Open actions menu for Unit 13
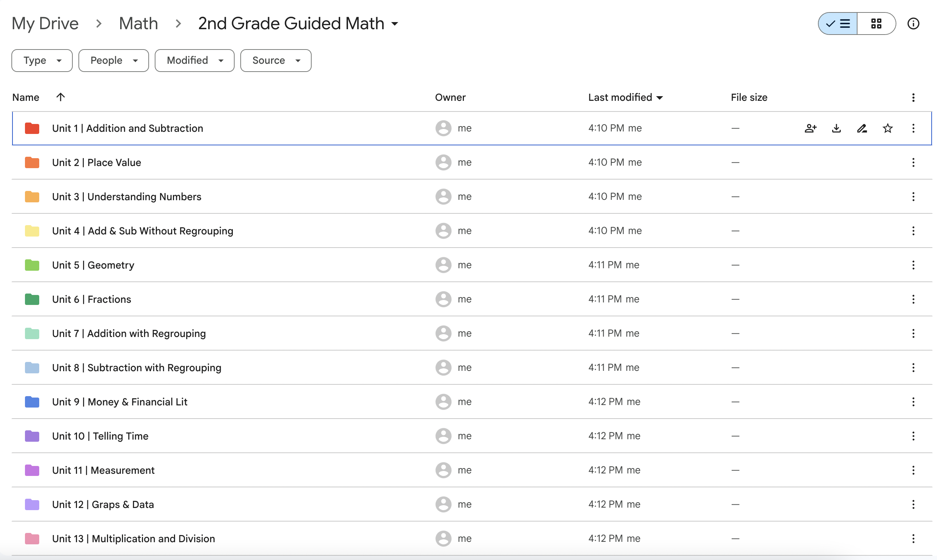The width and height of the screenshot is (937, 560). (x=913, y=539)
